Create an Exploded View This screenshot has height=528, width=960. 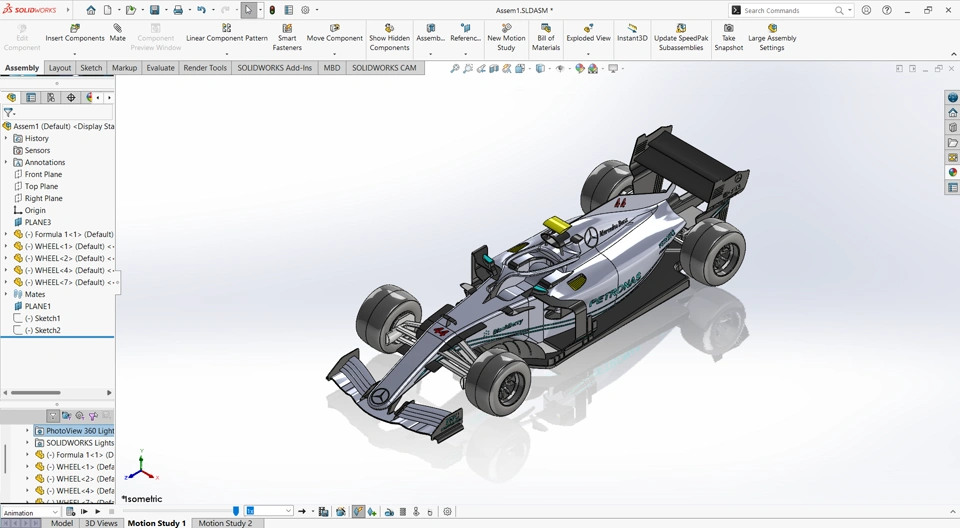click(588, 33)
